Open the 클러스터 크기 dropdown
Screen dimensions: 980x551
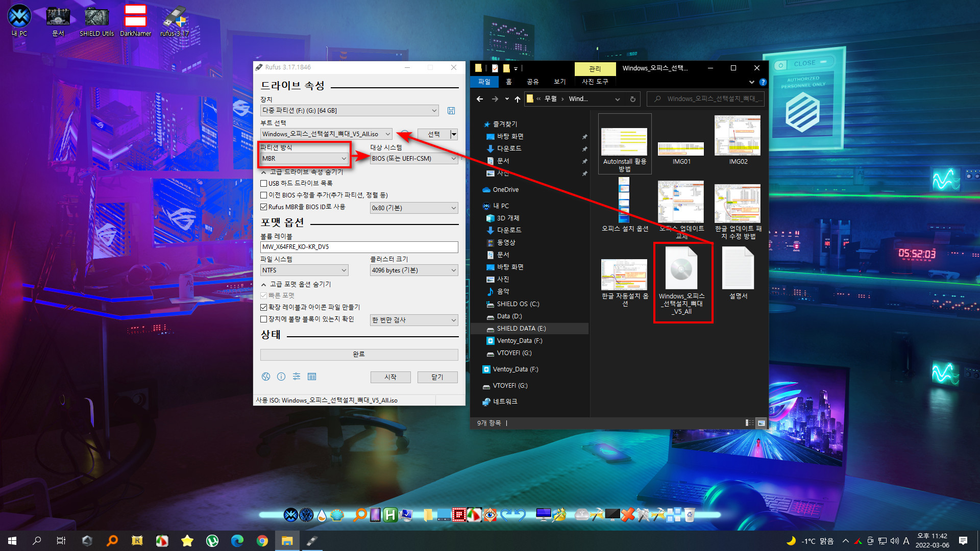click(414, 270)
